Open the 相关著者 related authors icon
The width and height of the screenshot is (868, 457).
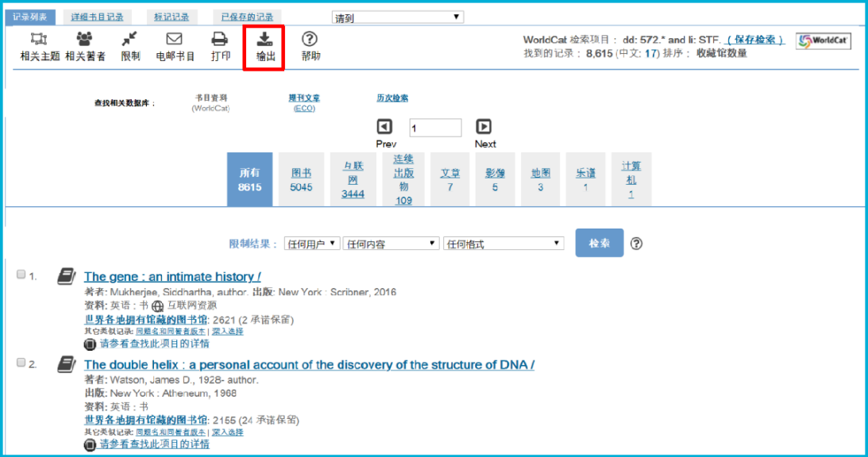coord(85,39)
